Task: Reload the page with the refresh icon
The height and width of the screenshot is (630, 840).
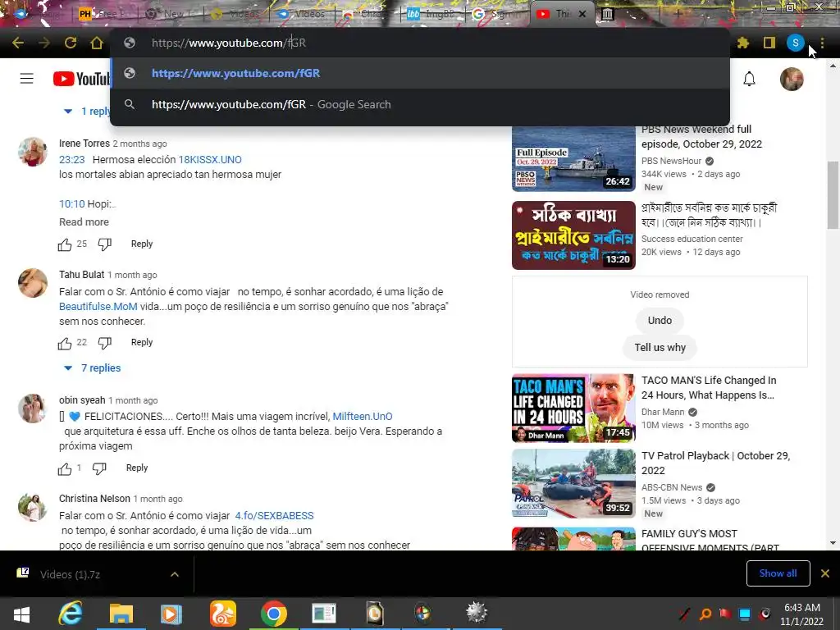Action: (x=71, y=43)
